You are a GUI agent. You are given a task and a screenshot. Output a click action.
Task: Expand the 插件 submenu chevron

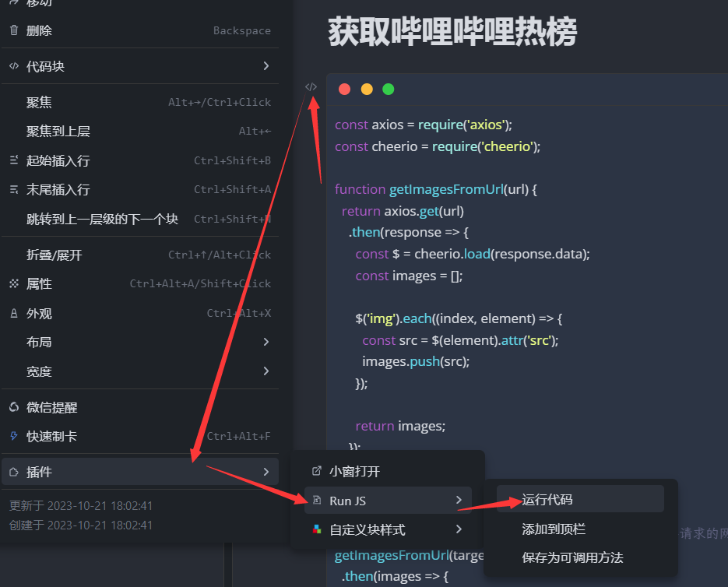[266, 472]
